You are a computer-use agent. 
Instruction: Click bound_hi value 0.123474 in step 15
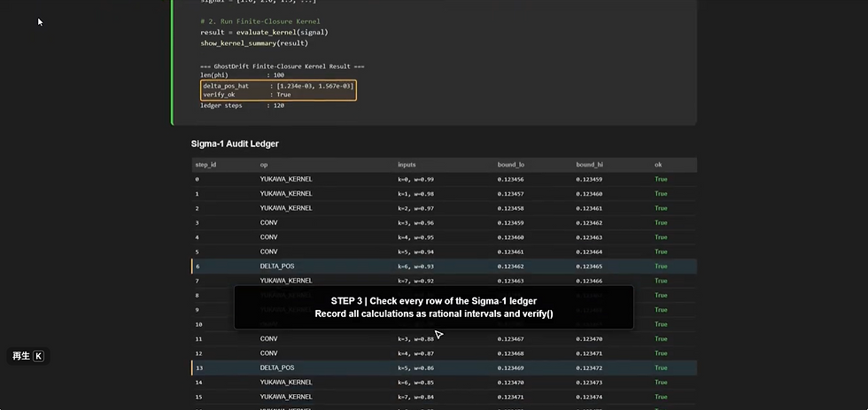(x=589, y=397)
